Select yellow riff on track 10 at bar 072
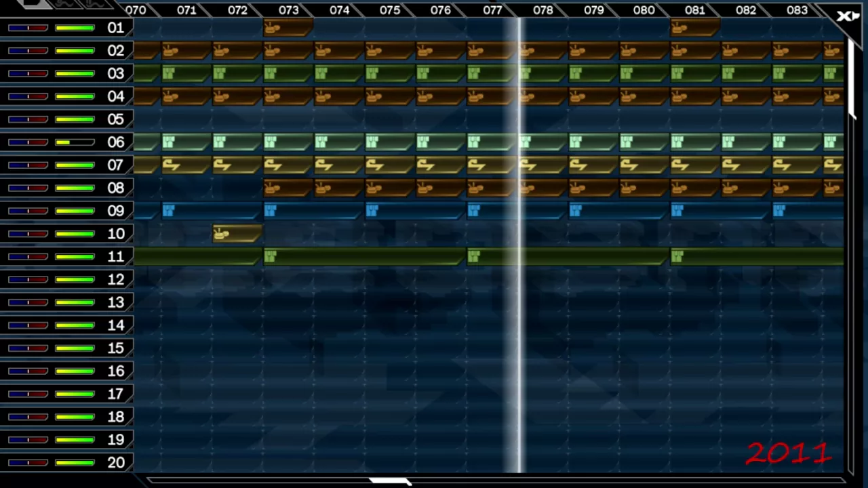 pyautogui.click(x=237, y=234)
